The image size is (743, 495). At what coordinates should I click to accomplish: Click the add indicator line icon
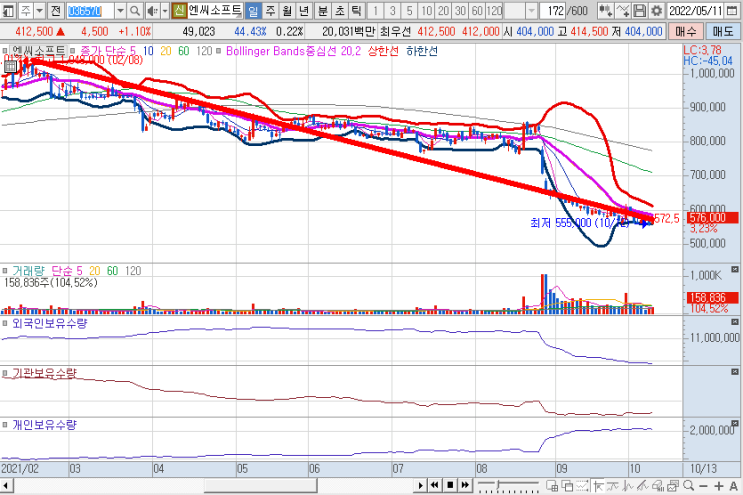623,10
